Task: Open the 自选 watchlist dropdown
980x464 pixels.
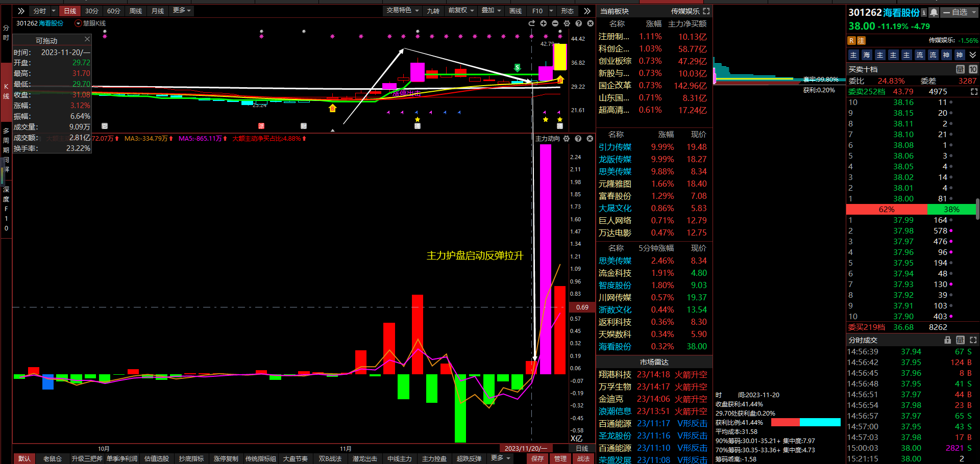Action: 960,12
